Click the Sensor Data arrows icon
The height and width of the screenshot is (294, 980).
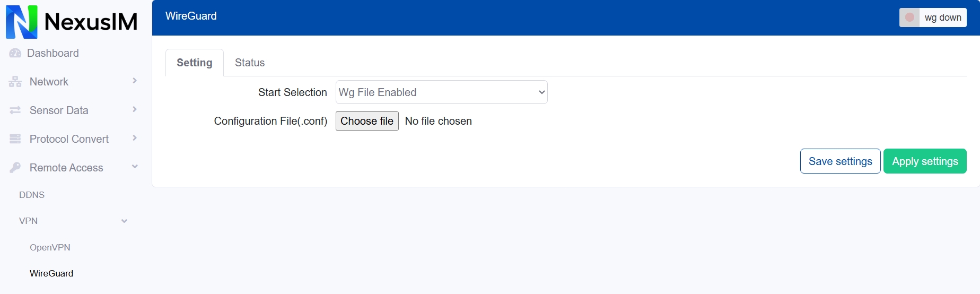[15, 110]
